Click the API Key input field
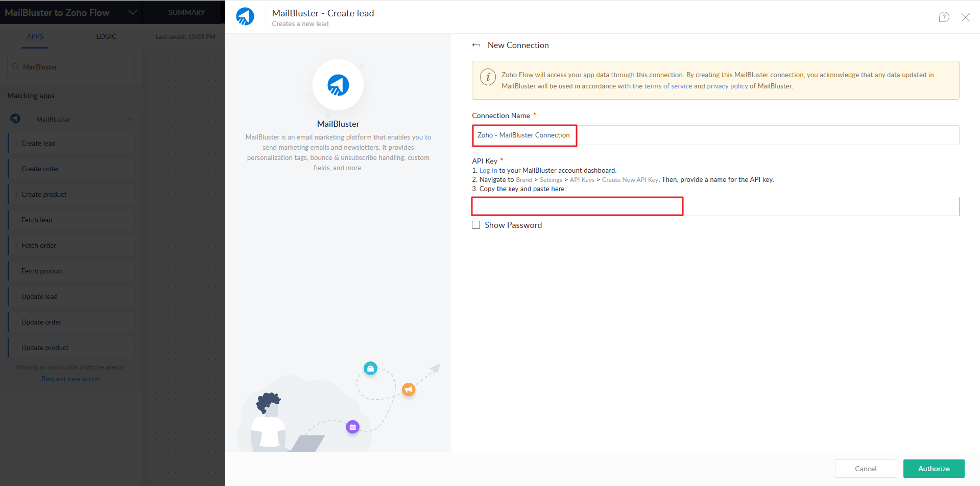The width and height of the screenshot is (980, 486). (715, 206)
